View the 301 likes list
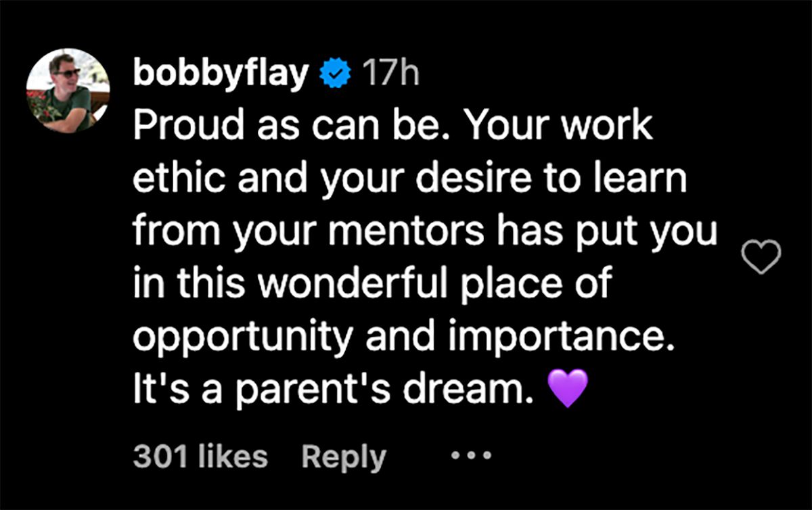Screen dimensions: 812x510 (200, 457)
